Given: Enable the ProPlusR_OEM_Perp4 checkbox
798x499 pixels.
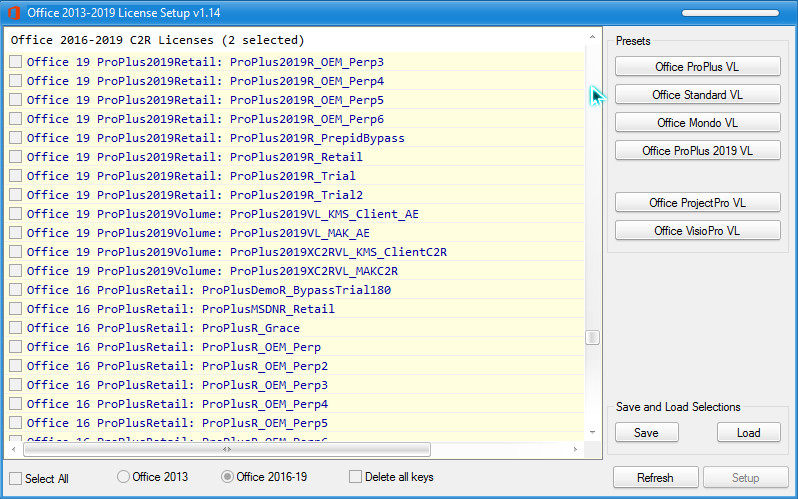Looking at the screenshot, I should tap(16, 404).
